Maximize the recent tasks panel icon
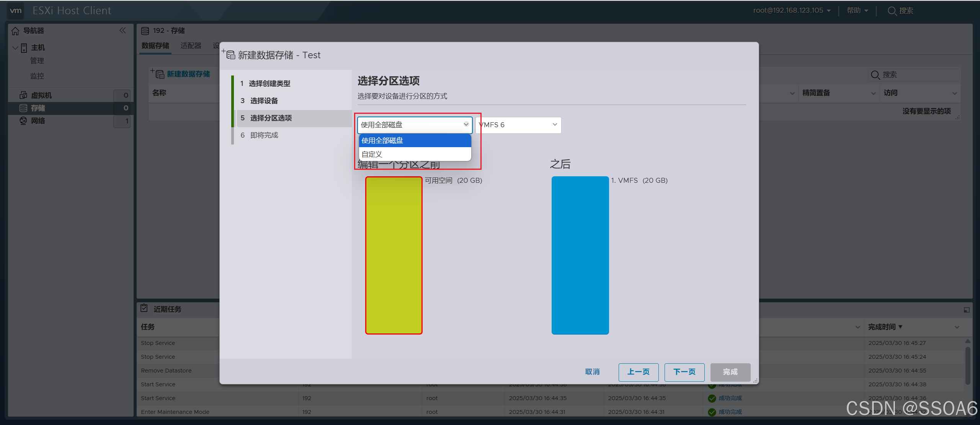 [x=966, y=310]
